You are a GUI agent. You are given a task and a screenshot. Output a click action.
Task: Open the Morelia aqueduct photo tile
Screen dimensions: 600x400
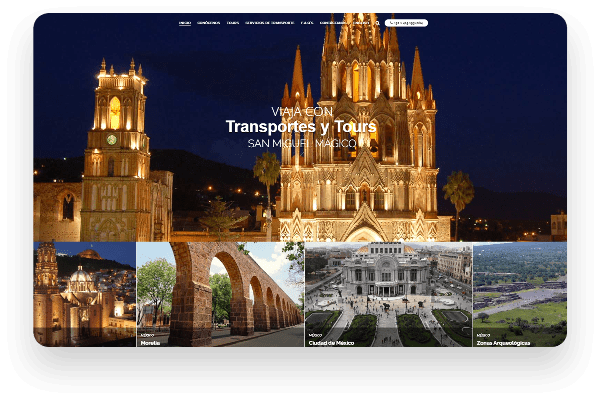pos(220,290)
